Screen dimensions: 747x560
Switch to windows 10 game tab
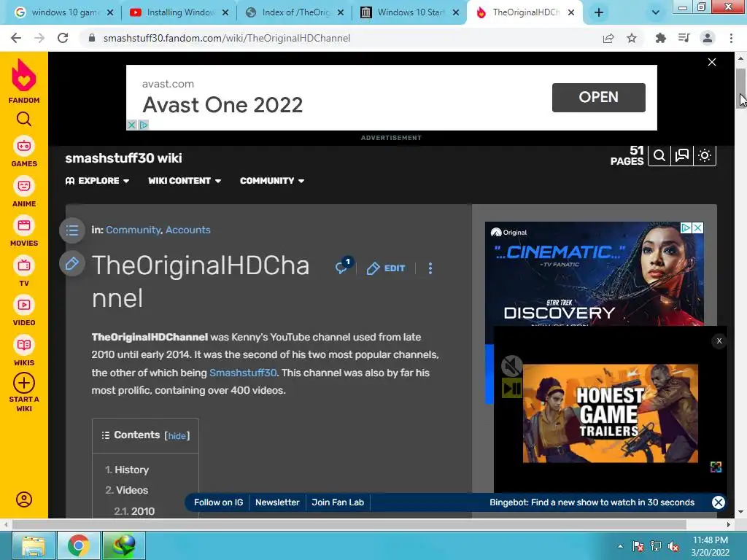(x=63, y=12)
